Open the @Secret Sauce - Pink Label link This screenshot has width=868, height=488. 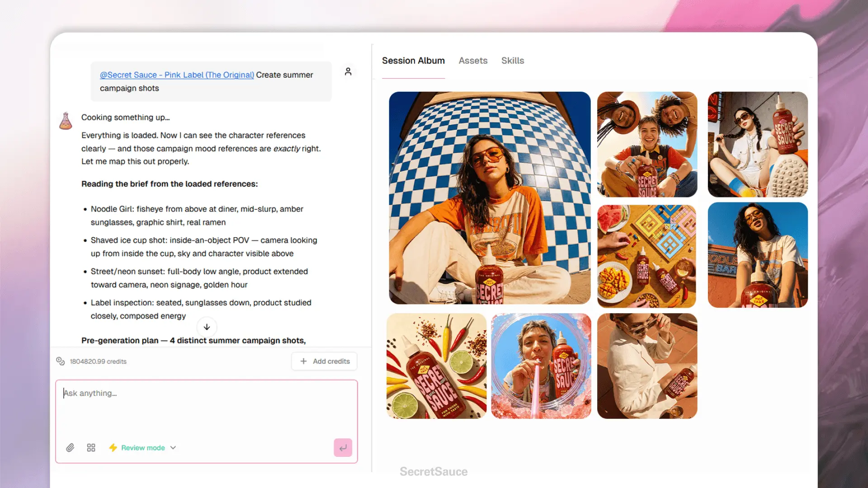[x=177, y=75]
